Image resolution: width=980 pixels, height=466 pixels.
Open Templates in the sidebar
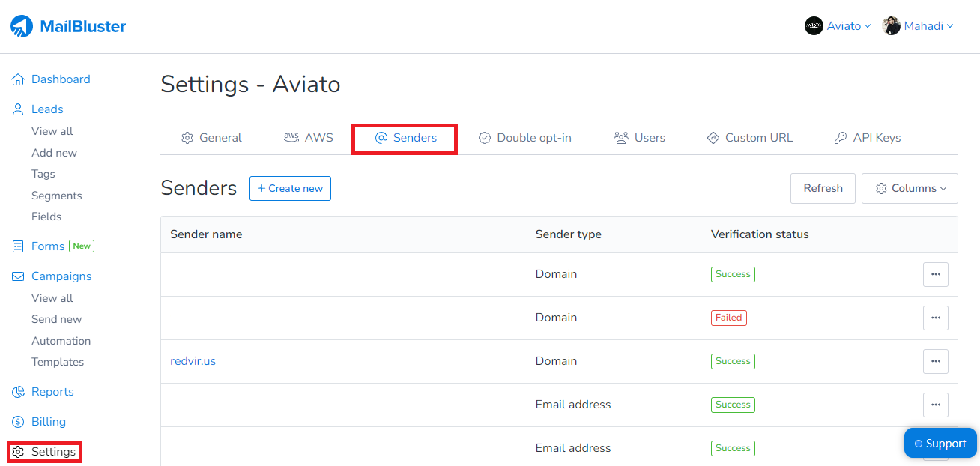tap(58, 362)
